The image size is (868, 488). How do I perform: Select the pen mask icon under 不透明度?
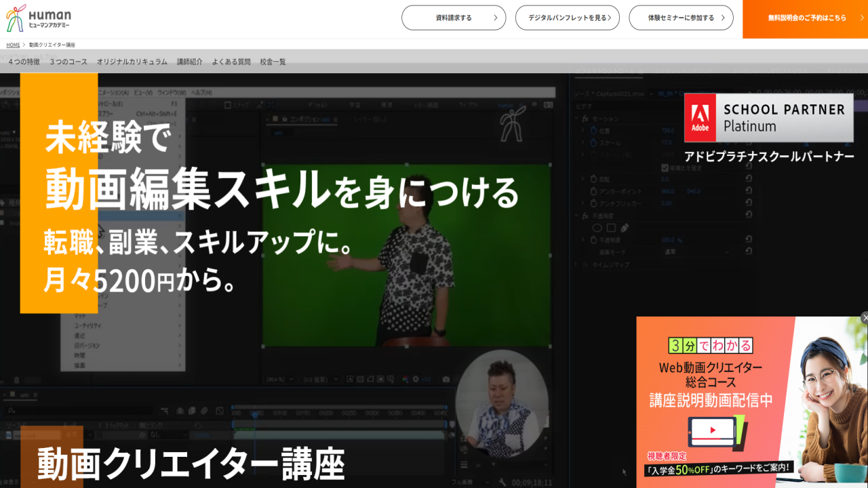624,228
